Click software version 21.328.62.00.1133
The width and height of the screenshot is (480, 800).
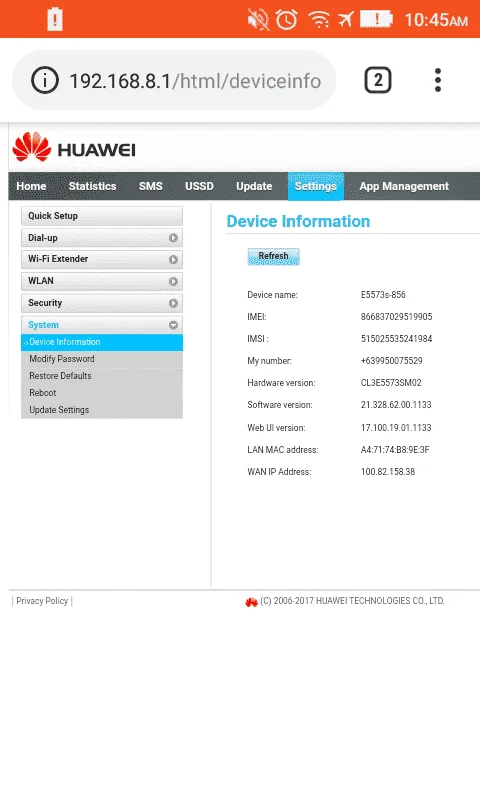396,405
